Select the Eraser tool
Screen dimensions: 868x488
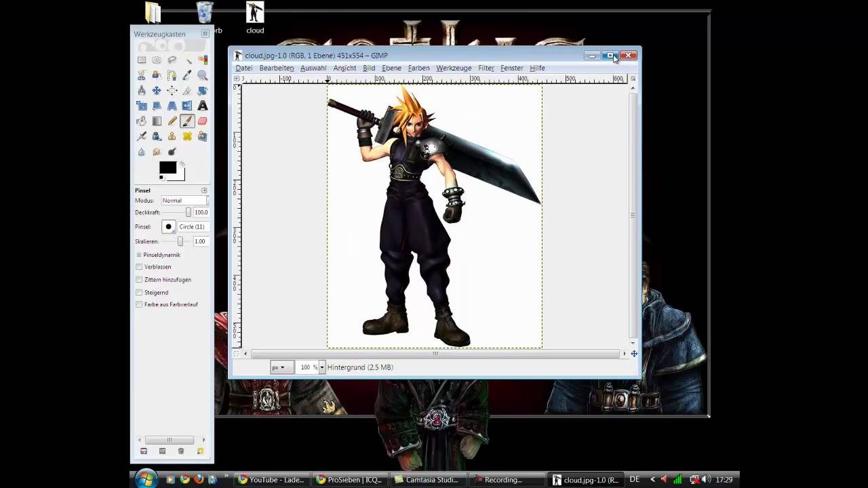pyautogui.click(x=203, y=121)
